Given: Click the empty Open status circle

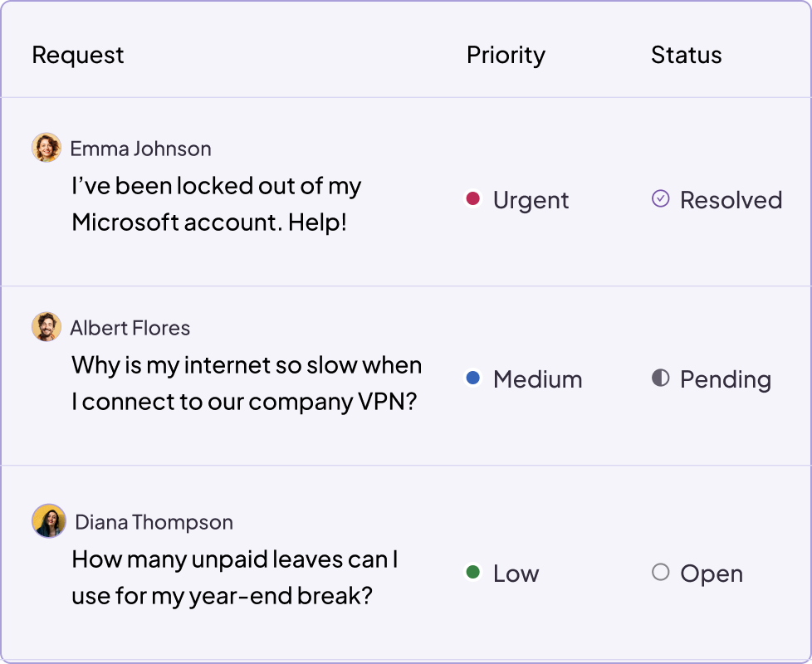Looking at the screenshot, I should [x=659, y=573].
